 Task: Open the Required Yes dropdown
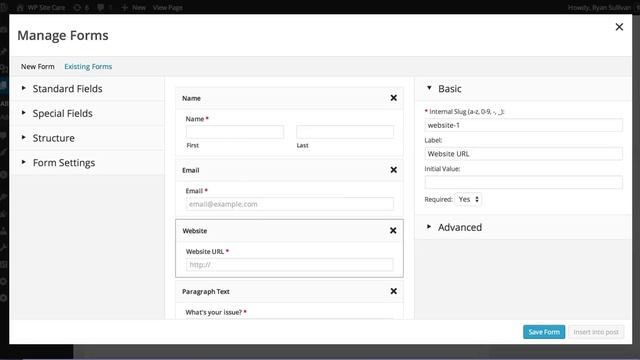(468, 199)
